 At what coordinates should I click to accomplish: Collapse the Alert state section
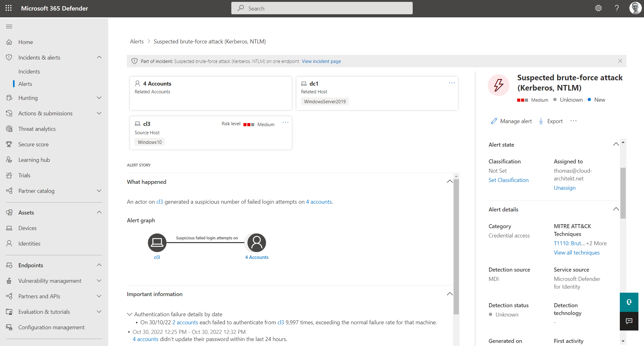(616, 144)
